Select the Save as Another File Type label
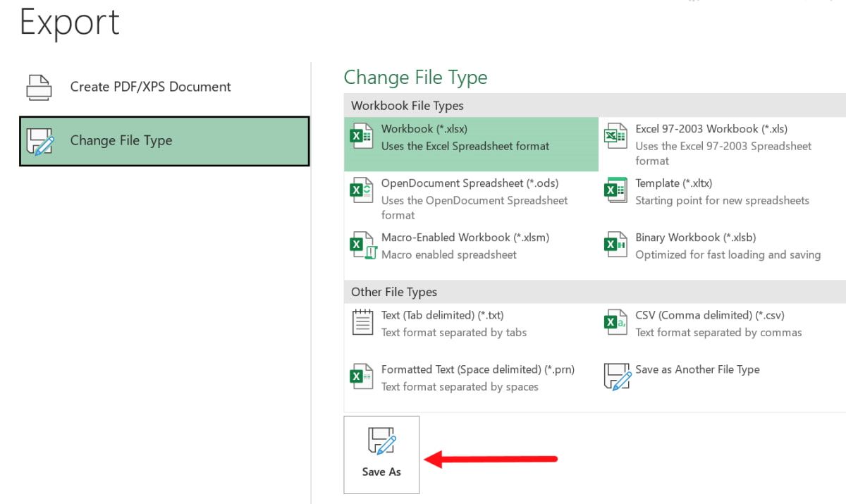The image size is (846, 504). (x=697, y=369)
